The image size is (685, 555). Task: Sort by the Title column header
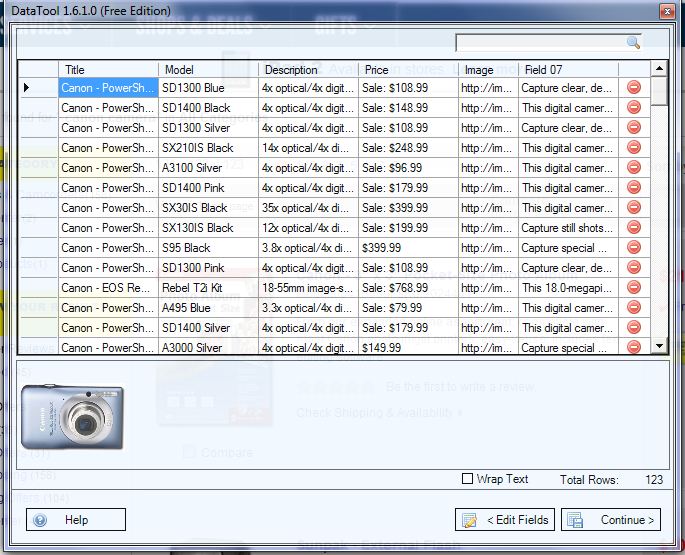pyautogui.click(x=108, y=70)
